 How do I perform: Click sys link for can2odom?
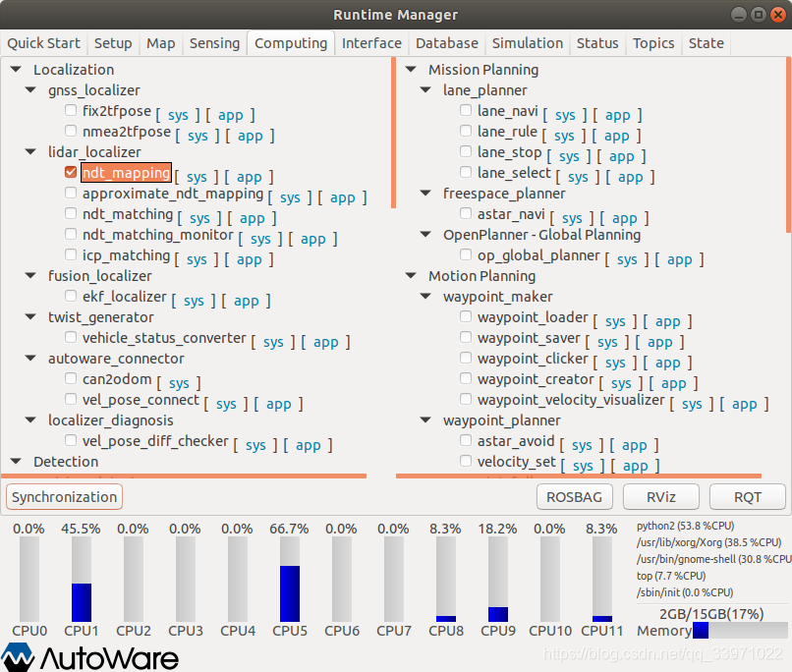179,383
